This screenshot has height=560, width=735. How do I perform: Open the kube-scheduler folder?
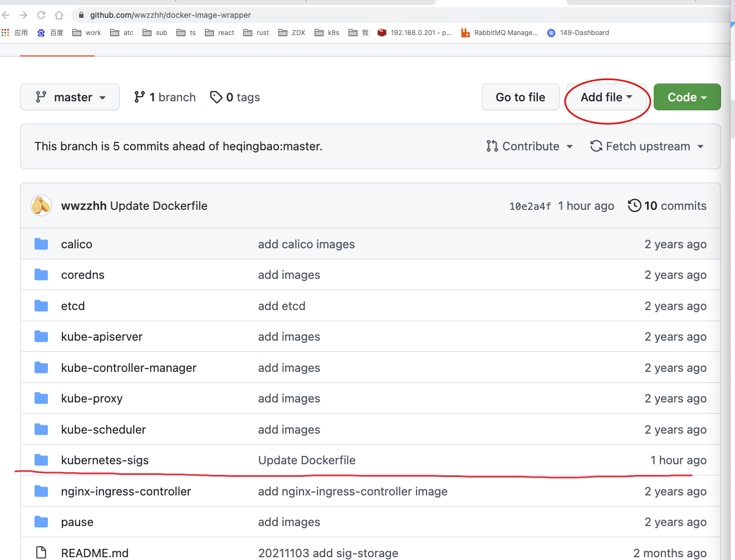(x=104, y=429)
